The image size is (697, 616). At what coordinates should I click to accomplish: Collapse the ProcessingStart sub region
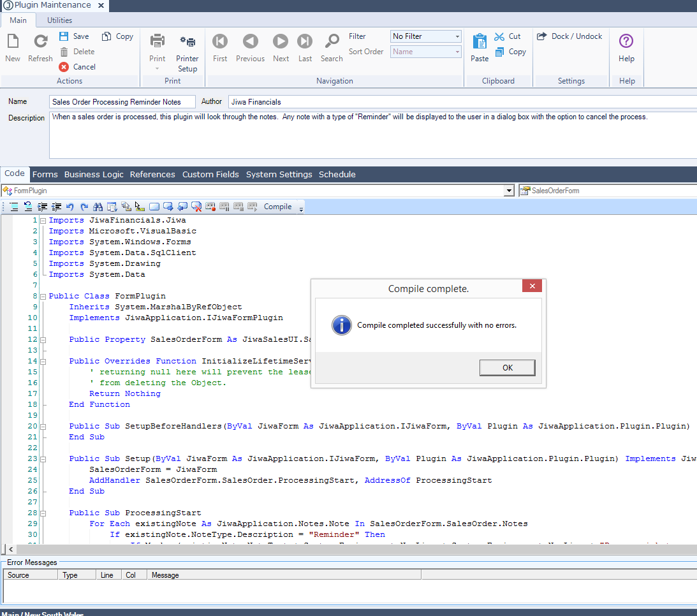click(x=43, y=513)
